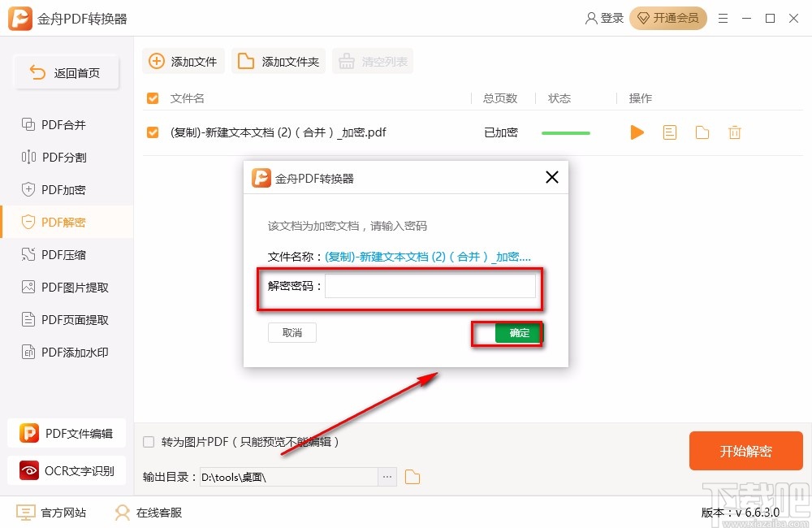This screenshot has height=528, width=812.
Task: Open PDF页面提取 option
Action: (x=65, y=320)
